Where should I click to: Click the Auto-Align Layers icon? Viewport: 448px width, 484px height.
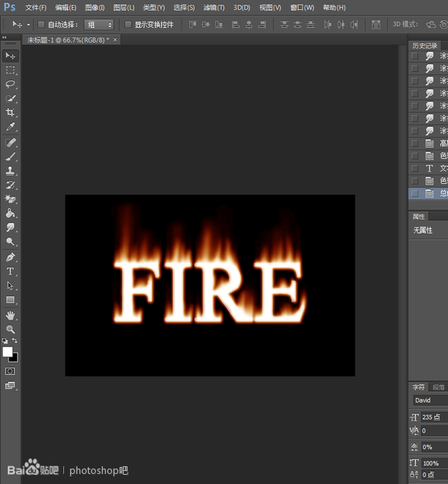click(x=375, y=25)
